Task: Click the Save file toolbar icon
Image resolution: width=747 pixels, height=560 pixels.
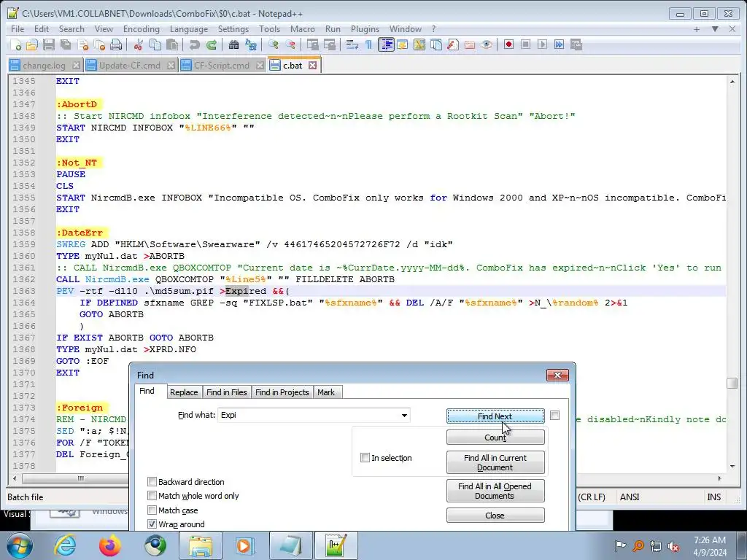Action: [x=49, y=44]
